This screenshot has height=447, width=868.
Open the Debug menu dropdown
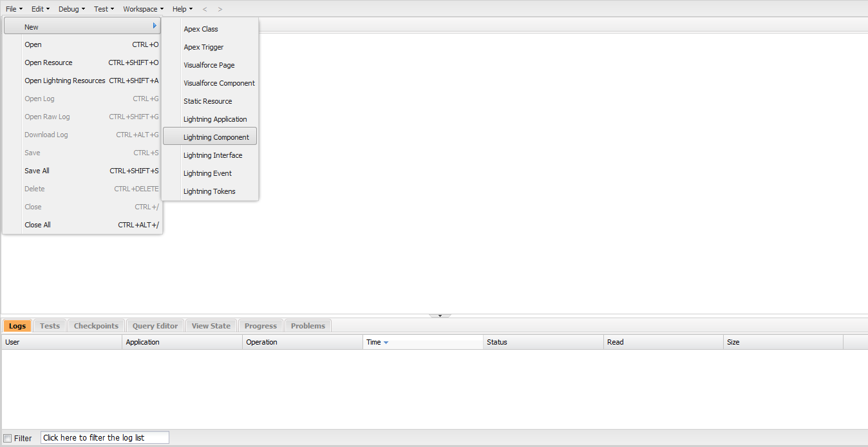click(71, 9)
